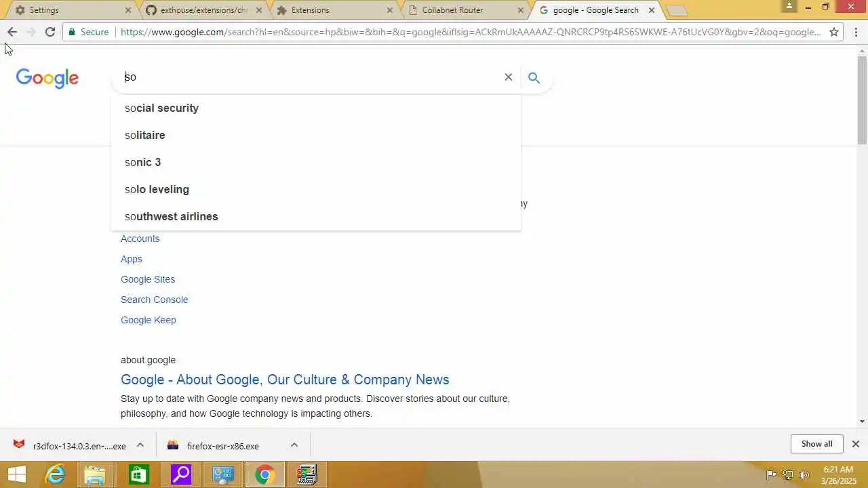Open network status tray icon

(x=788, y=474)
